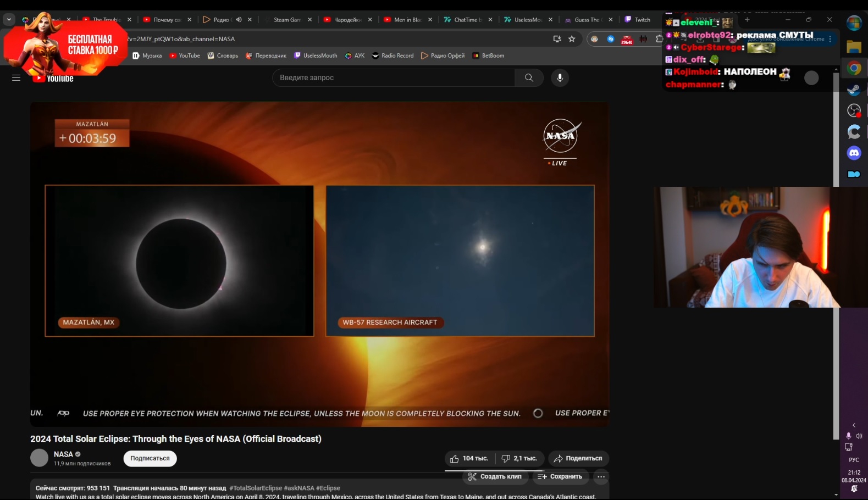The image size is (868, 500).
Task: Click the Подписаться subscribe button
Action: (150, 458)
